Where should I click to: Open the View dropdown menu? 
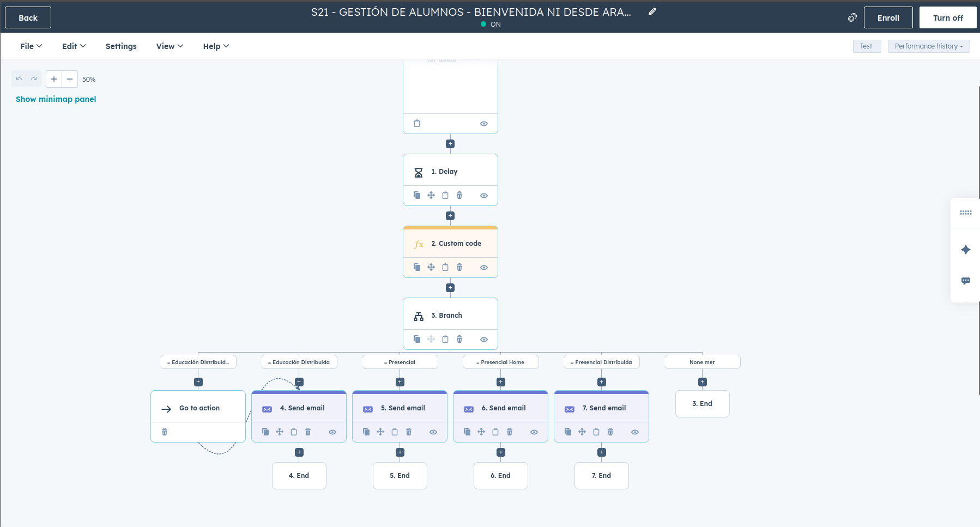170,46
